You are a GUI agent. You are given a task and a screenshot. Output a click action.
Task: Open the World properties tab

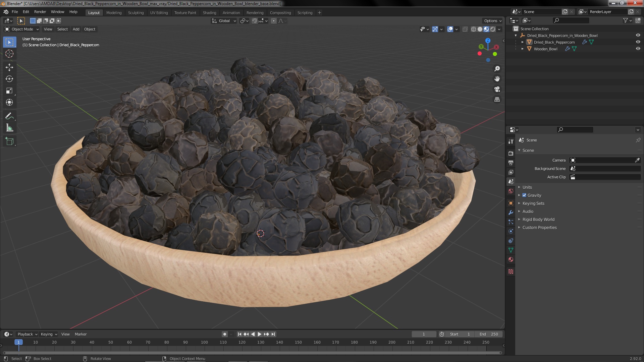coord(511,191)
